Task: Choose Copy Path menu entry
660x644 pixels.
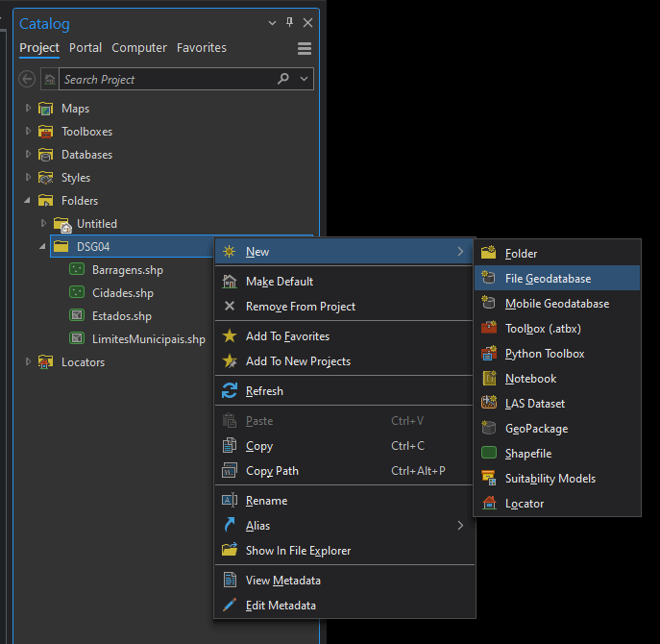Action: pyautogui.click(x=272, y=471)
